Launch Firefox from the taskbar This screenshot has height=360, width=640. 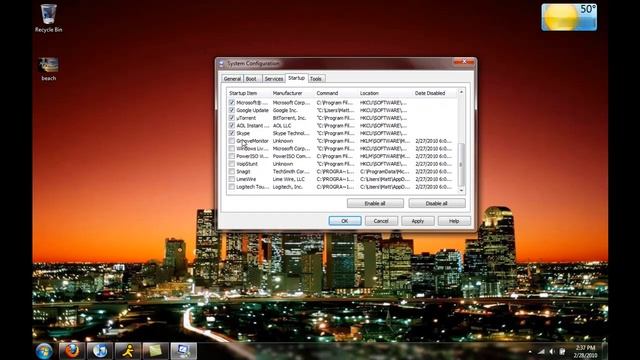point(72,351)
